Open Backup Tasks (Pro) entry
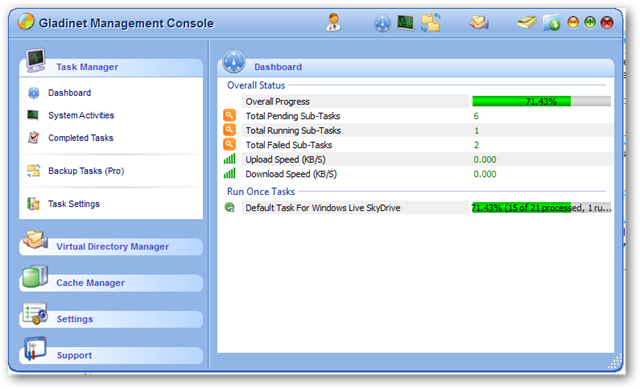This screenshot has height=389, width=640. point(86,171)
